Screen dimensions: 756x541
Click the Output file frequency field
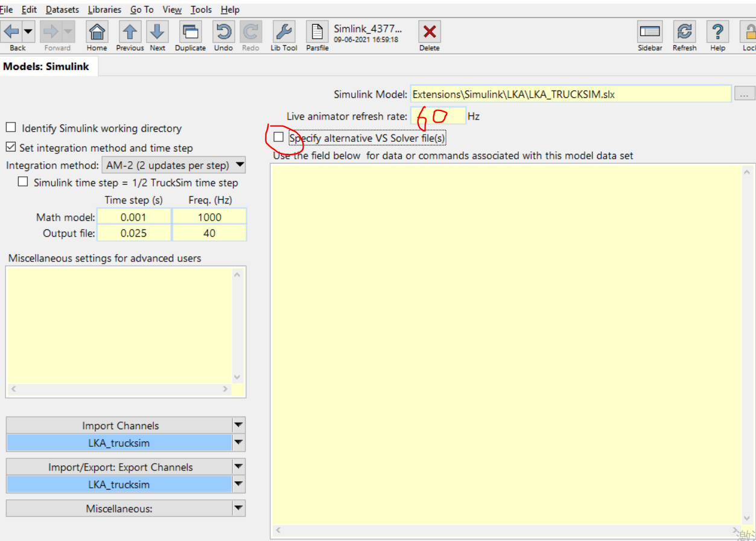(209, 233)
